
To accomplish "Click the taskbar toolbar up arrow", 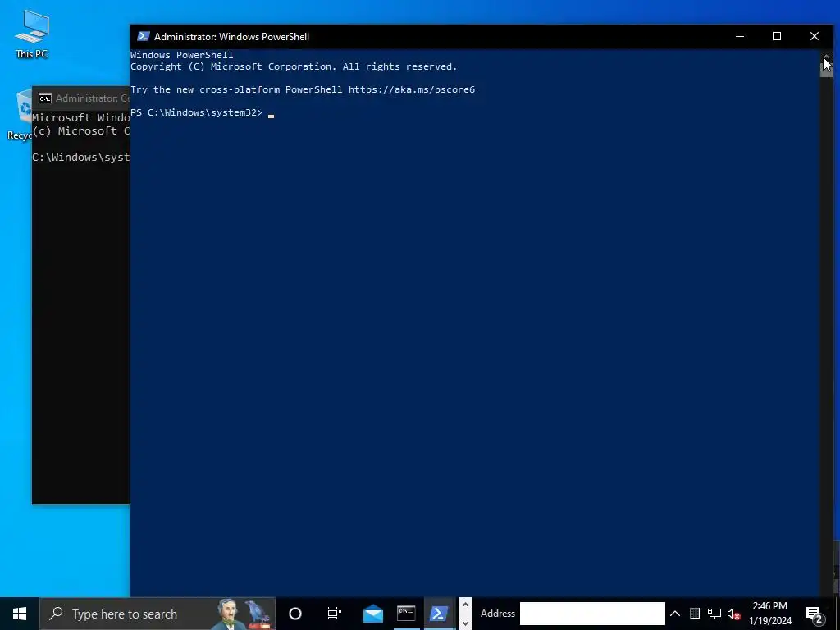I will pos(465,605).
